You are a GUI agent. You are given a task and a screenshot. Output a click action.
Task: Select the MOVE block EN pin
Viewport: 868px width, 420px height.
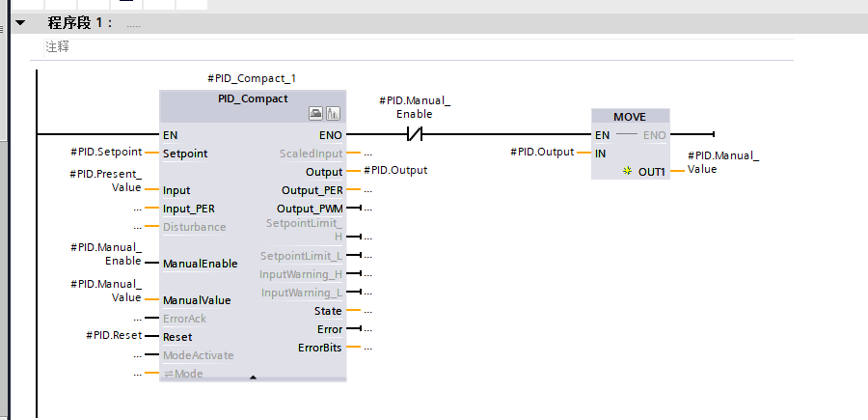pyautogui.click(x=602, y=135)
